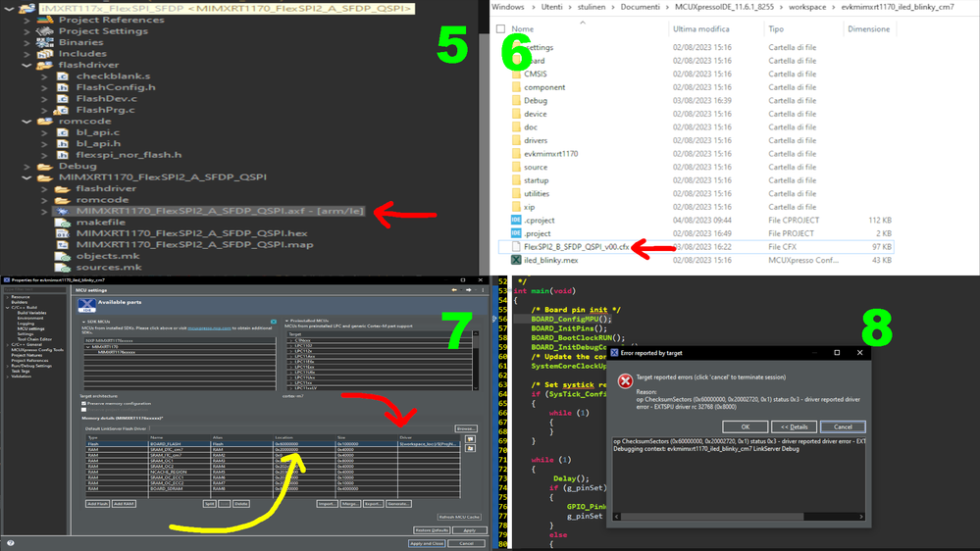Click the Restore Defaults button
This screenshot has height=551, width=980.
(432, 530)
